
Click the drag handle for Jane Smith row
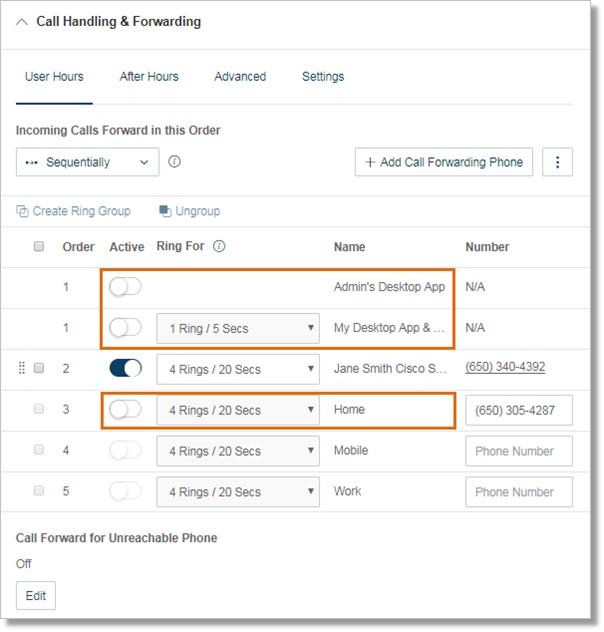[x=22, y=368]
